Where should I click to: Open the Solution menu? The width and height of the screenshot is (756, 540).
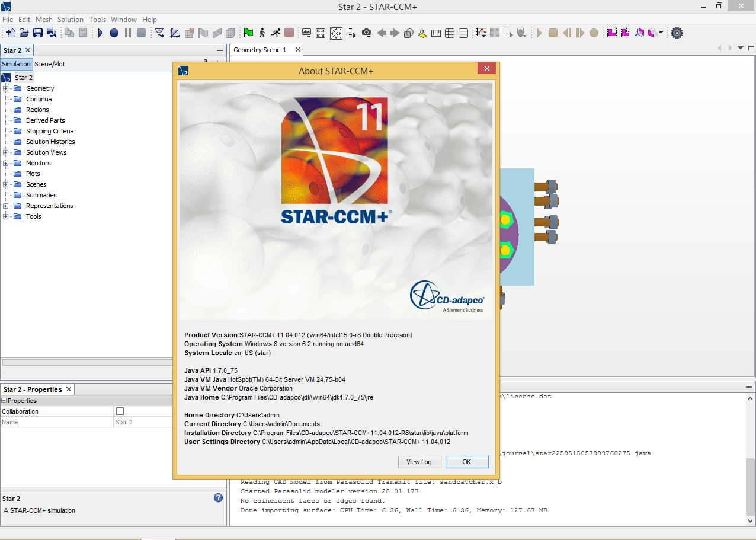(71, 20)
